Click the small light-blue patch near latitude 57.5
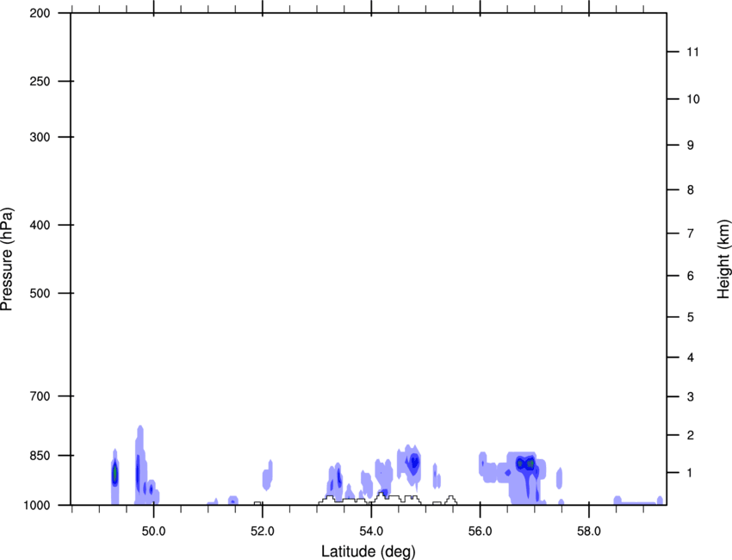Image resolution: width=732 pixels, height=560 pixels. pos(559,478)
